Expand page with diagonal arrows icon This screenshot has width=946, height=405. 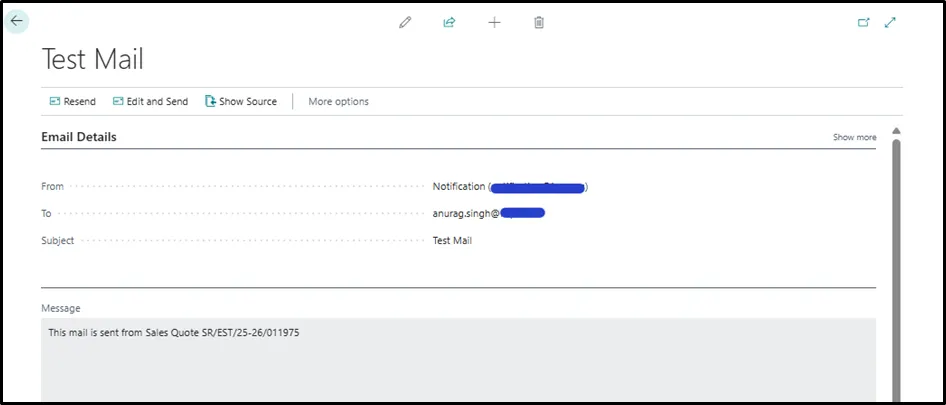[x=890, y=22]
